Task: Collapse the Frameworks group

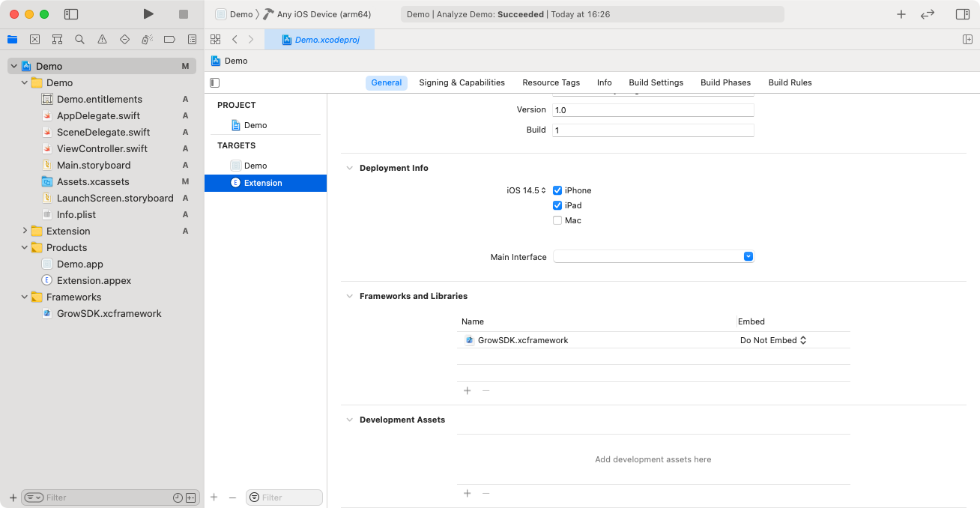Action: tap(24, 297)
